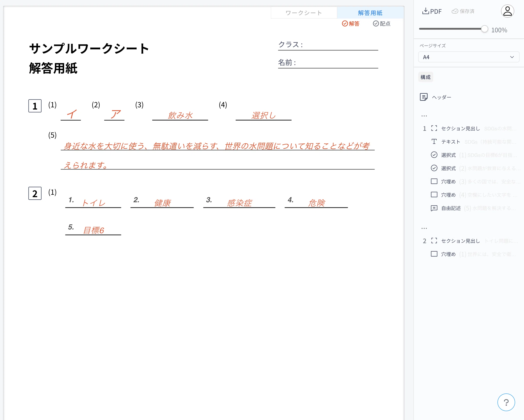The image size is (524, 420).
Task: Click the blank answer 健康
Action: [162, 203]
